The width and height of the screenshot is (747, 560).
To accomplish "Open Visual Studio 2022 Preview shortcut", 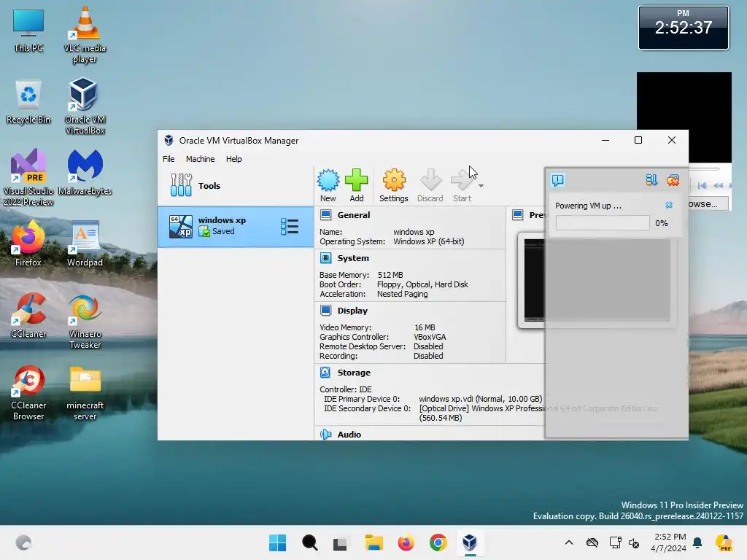I will [28, 177].
